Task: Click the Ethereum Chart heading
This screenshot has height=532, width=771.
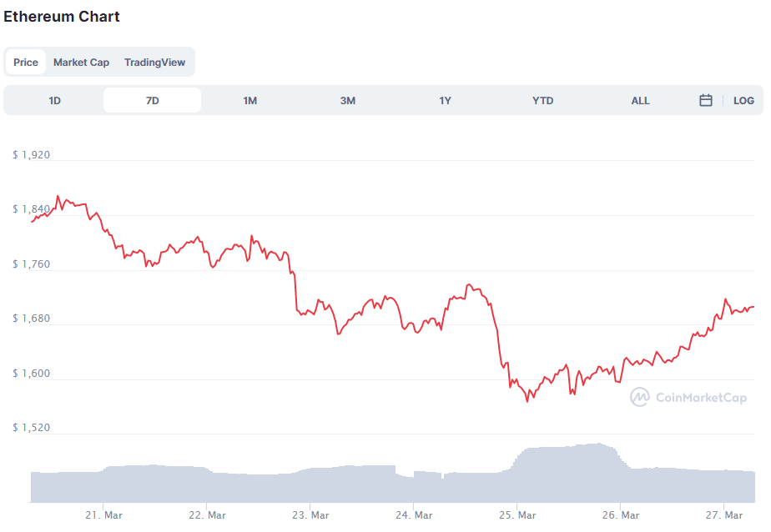Action: 62,16
